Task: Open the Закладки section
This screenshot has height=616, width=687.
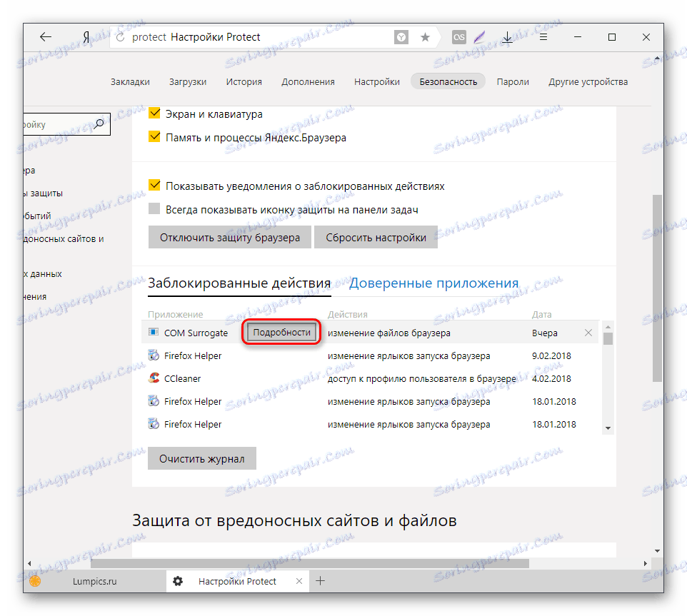Action: click(130, 82)
